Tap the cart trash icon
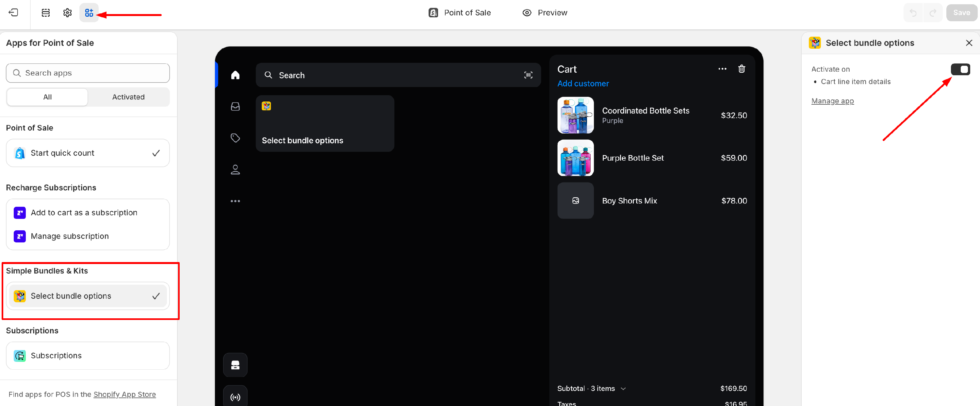The image size is (980, 406). click(x=742, y=69)
